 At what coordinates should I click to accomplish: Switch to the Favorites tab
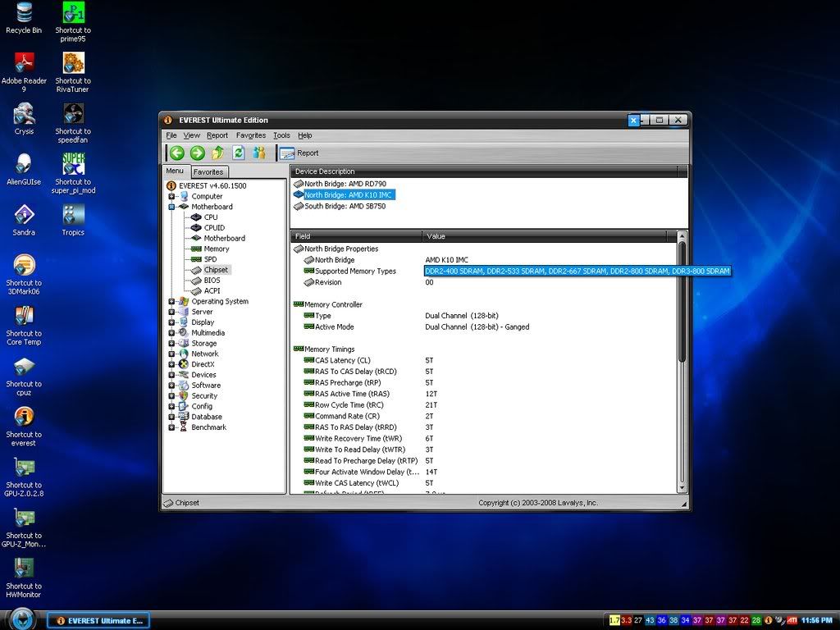coord(208,172)
